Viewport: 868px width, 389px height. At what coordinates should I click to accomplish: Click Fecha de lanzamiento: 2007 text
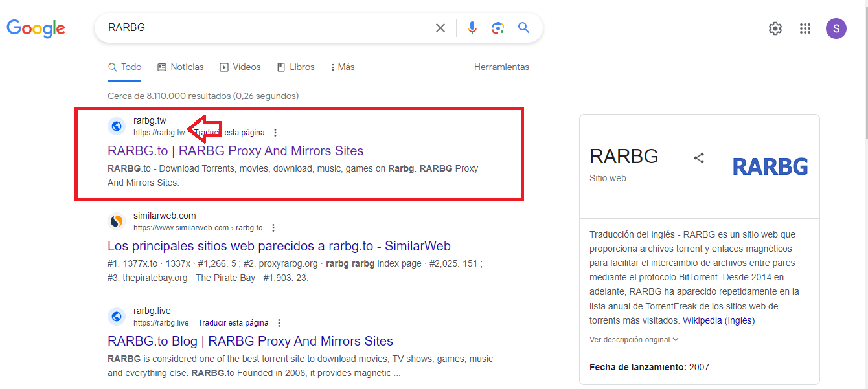click(x=649, y=367)
